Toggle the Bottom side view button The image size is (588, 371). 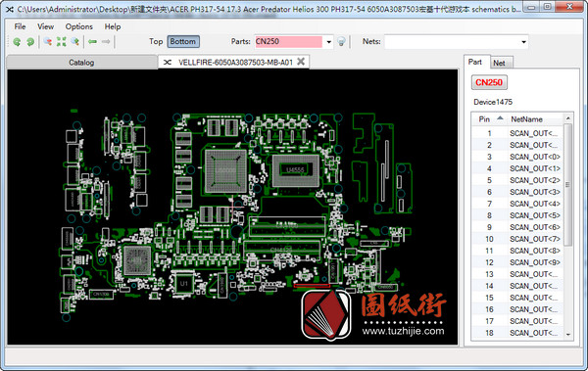pyautogui.click(x=183, y=41)
